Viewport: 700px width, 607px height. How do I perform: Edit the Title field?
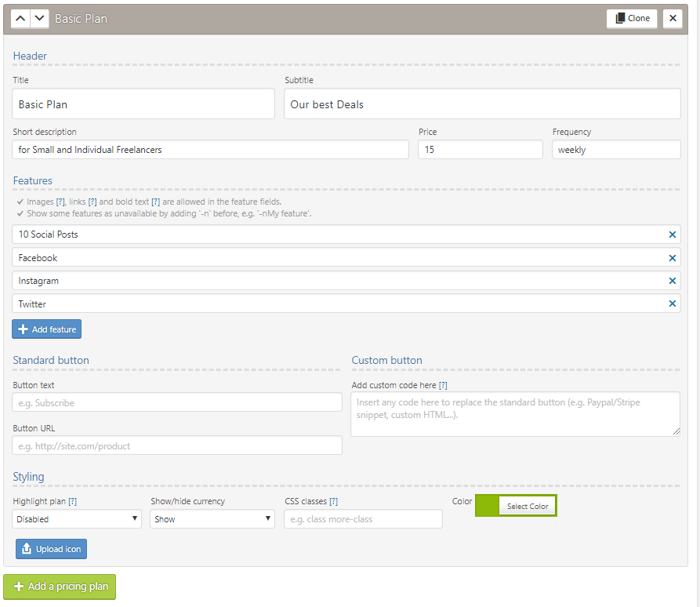pyautogui.click(x=143, y=104)
